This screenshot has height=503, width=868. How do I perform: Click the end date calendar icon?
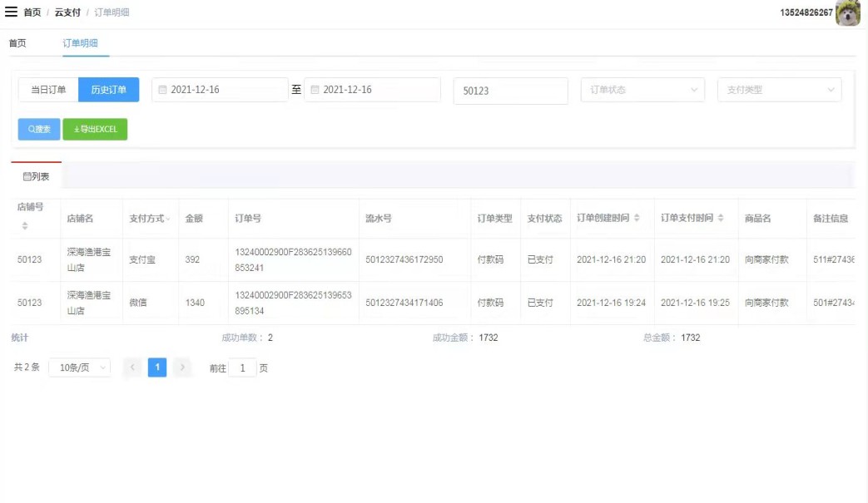click(x=315, y=90)
